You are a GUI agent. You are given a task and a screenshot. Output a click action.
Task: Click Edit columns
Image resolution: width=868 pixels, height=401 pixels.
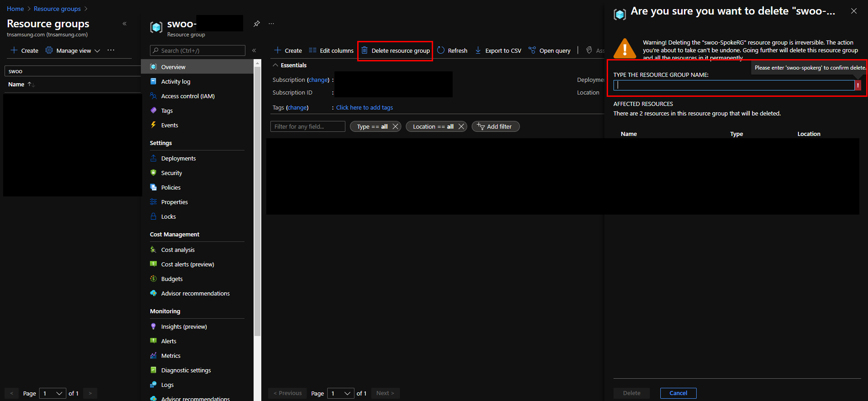(331, 50)
